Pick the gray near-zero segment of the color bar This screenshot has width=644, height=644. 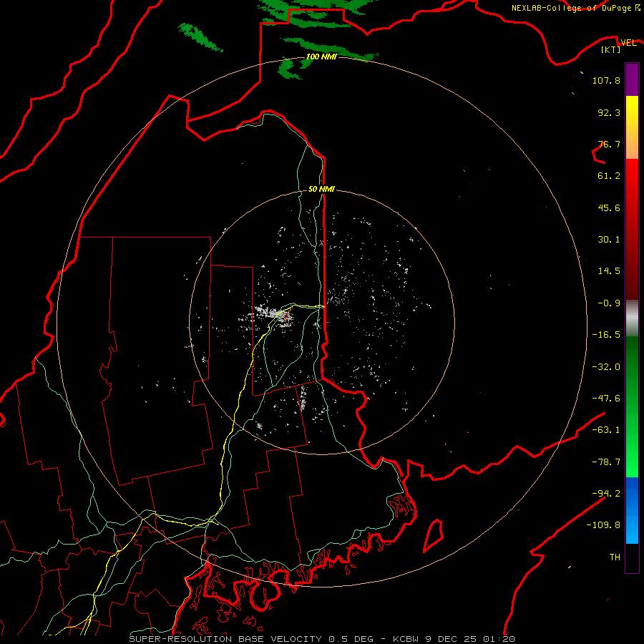632,318
